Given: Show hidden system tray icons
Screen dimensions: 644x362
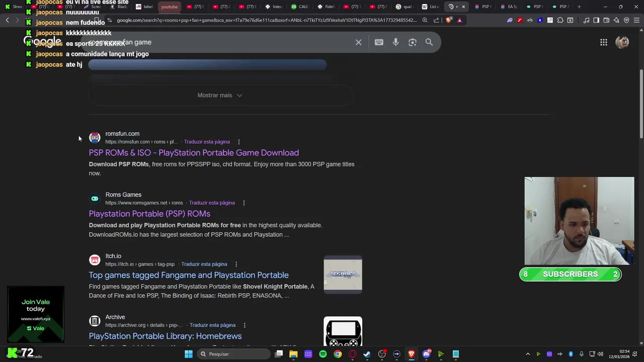Looking at the screenshot, I should [528, 354].
